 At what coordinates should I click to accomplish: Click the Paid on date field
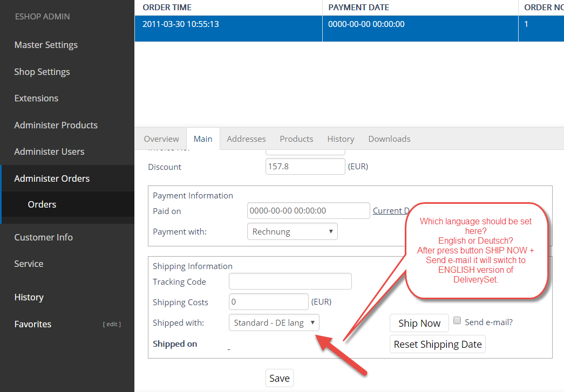[x=308, y=211]
